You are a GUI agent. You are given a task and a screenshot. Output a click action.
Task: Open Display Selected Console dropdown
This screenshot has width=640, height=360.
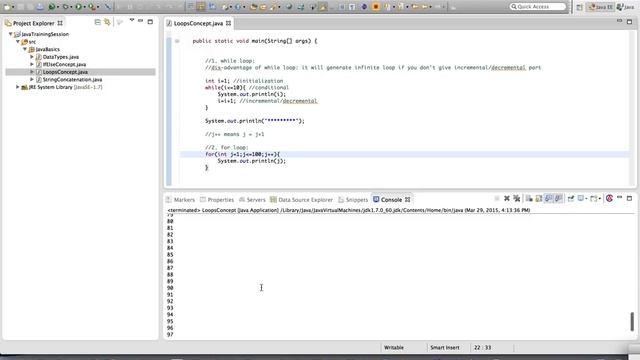click(586, 199)
